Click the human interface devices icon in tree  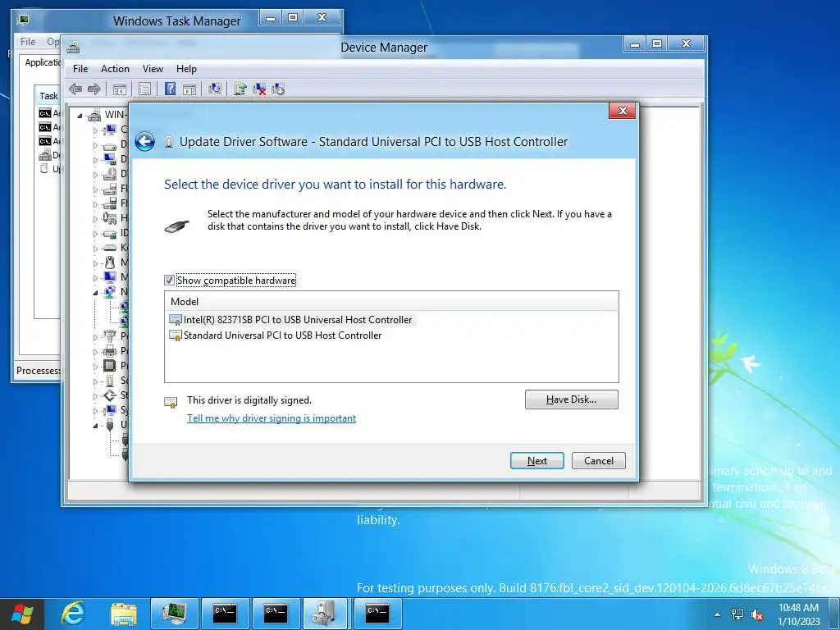[110, 218]
